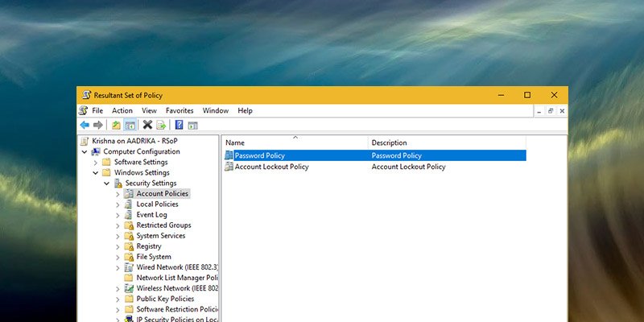Restore the inner MMC child window
Screen dimensions: 644x322
pos(550,110)
